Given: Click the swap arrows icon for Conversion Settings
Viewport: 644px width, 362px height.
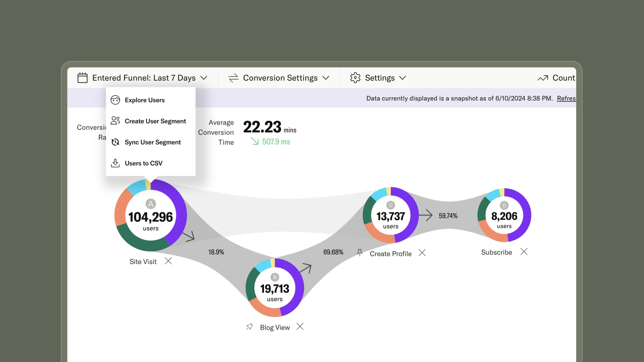Looking at the screenshot, I should point(233,78).
